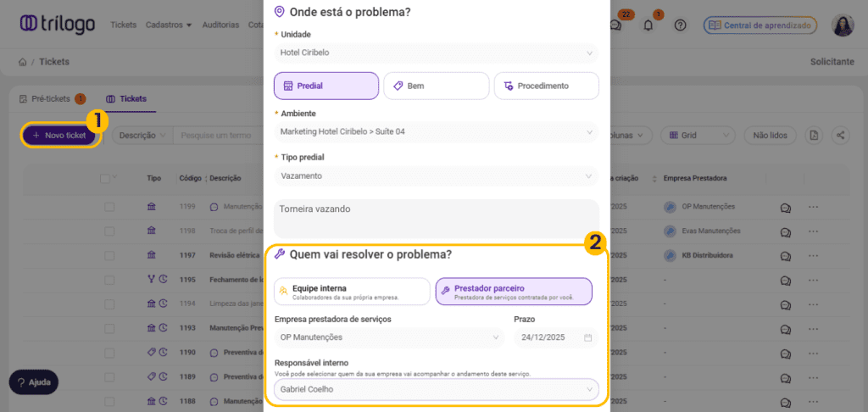The image size is (868, 412).
Task: Open the user profile avatar
Action: 843,25
